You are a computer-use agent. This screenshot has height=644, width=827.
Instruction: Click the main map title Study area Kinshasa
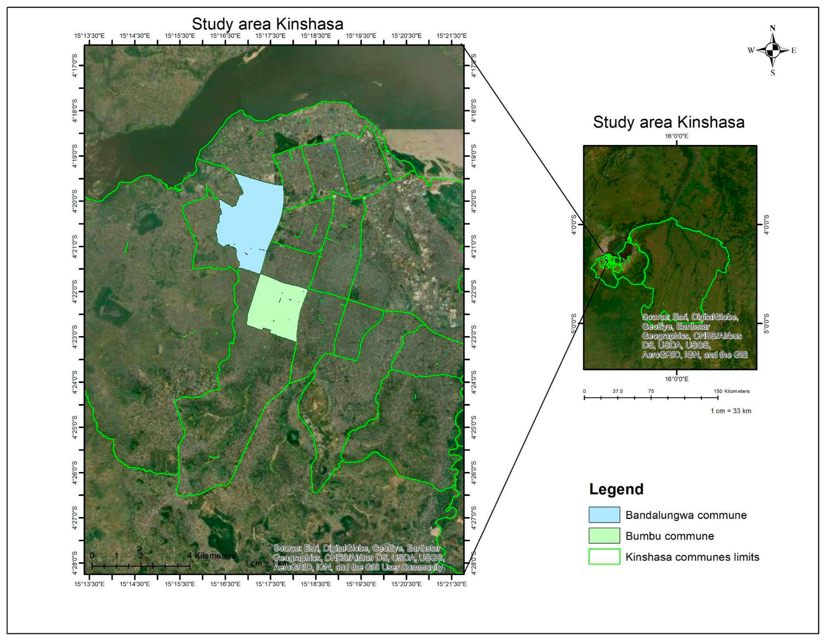(267, 24)
